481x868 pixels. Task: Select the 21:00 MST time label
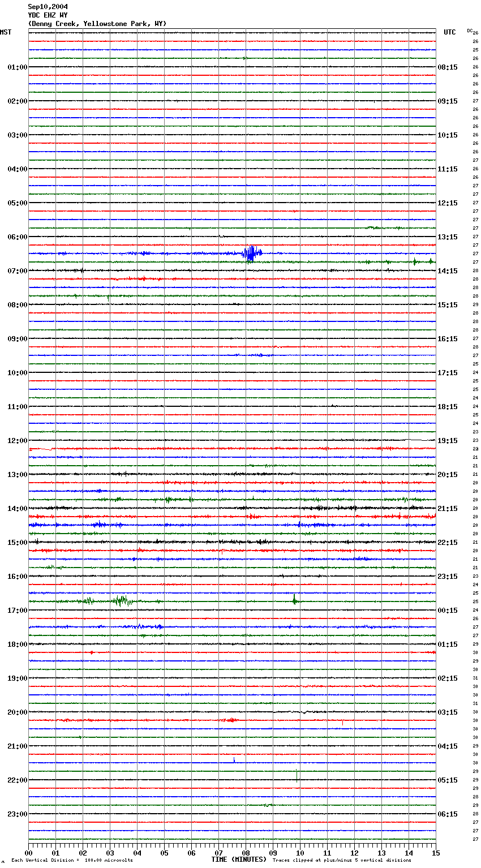click(18, 746)
